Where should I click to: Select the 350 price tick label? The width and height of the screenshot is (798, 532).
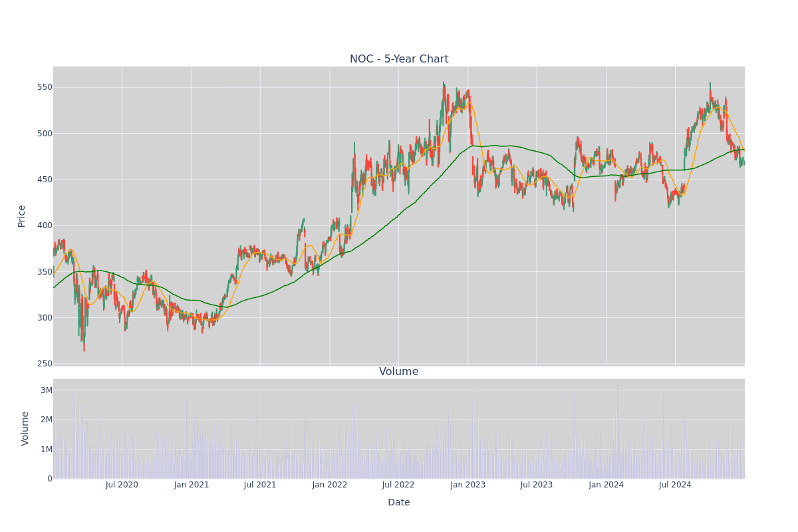[45, 271]
